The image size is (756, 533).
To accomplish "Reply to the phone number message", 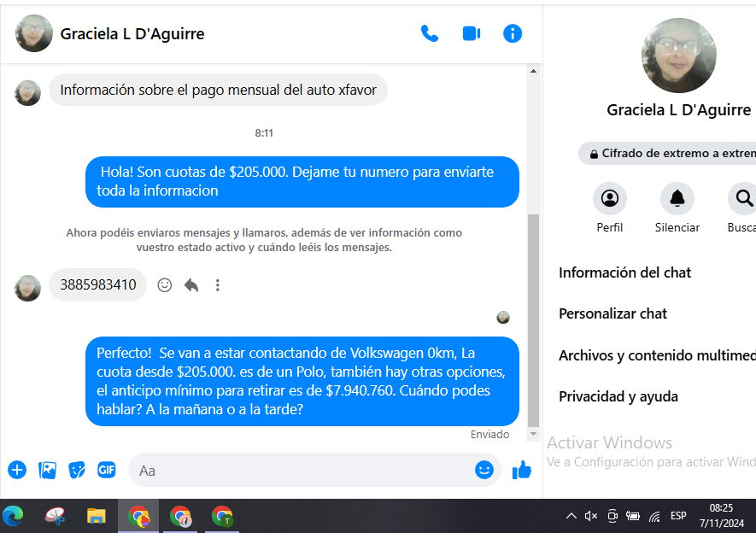I will tap(191, 285).
